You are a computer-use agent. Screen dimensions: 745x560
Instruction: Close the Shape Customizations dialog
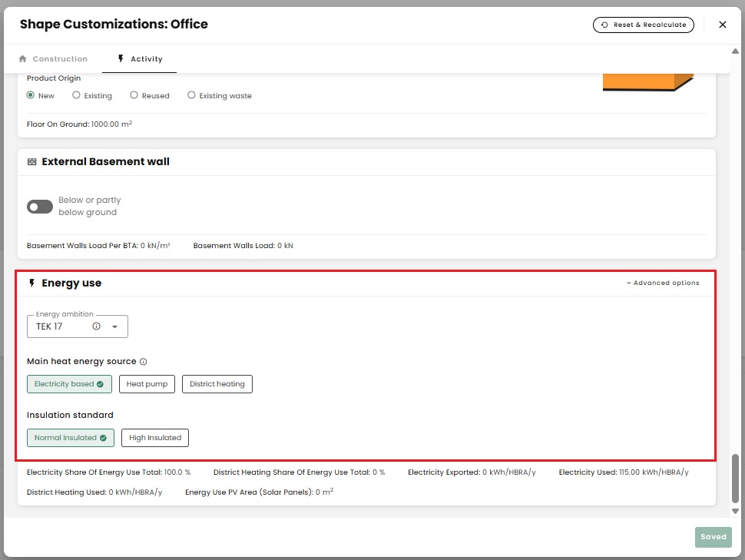722,25
